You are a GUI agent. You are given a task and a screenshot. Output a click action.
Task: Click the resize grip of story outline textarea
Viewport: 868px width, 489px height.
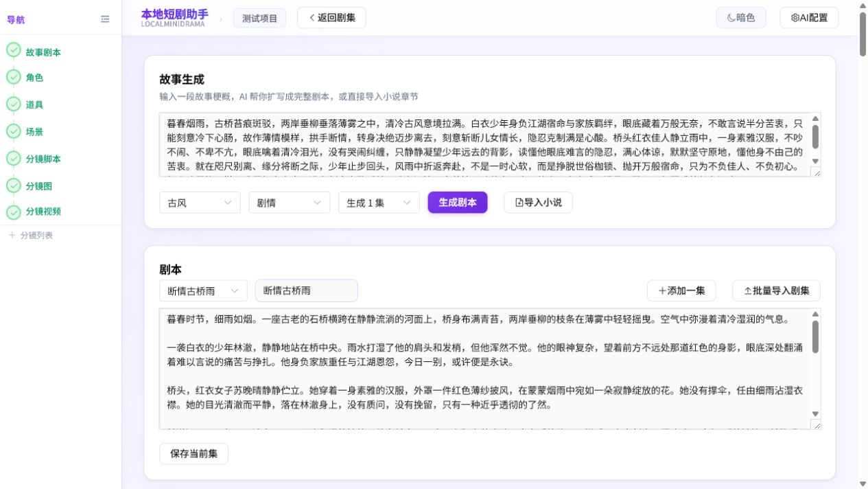pyautogui.click(x=816, y=172)
